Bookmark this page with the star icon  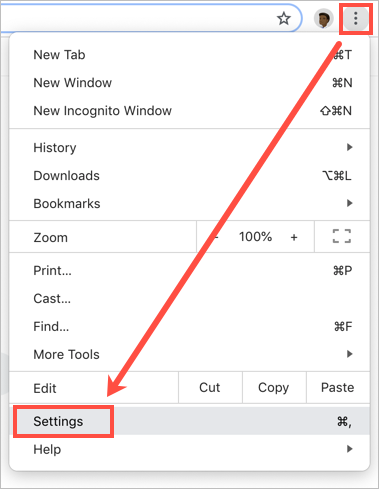coord(284,19)
